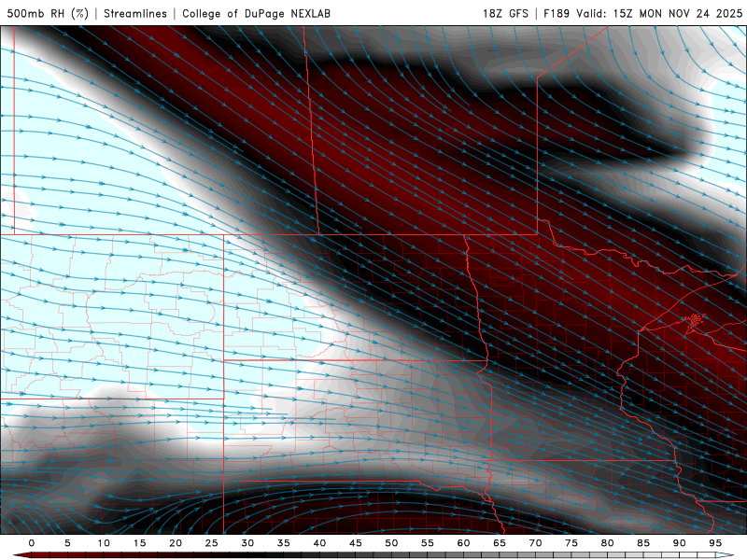Click the colorbar label "60"
Screen dimensions: 747x560
[x=463, y=543]
